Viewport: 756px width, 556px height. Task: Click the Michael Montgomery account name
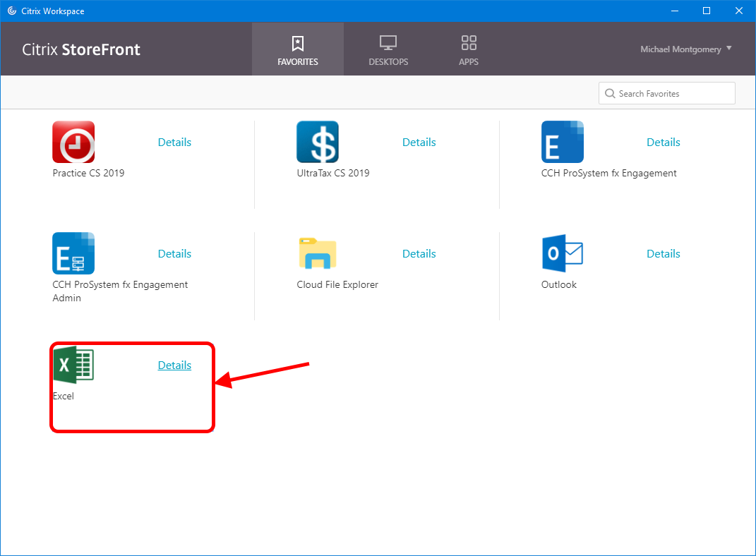pos(680,49)
